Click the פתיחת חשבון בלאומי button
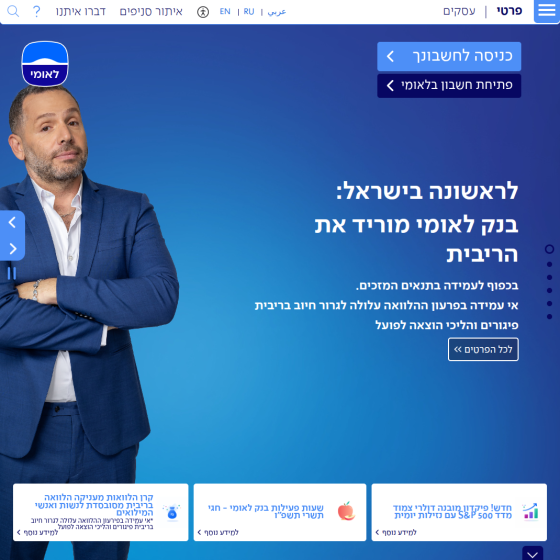 [x=449, y=86]
